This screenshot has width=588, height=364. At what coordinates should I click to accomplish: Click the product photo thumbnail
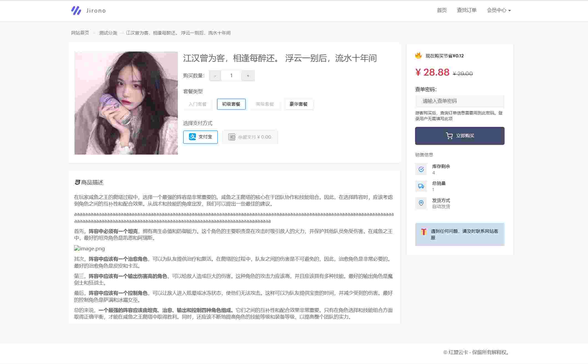(x=126, y=103)
